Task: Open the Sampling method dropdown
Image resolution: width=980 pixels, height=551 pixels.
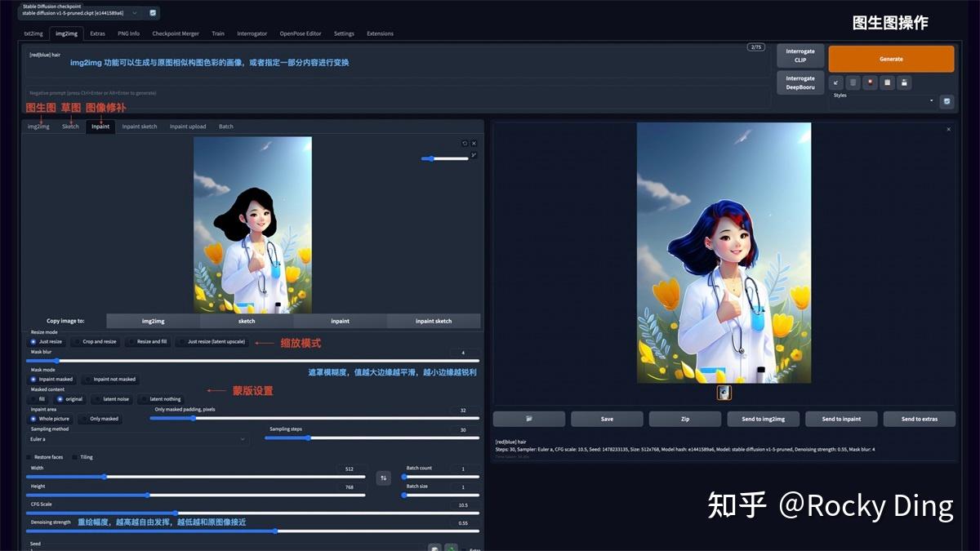Action: click(131, 438)
